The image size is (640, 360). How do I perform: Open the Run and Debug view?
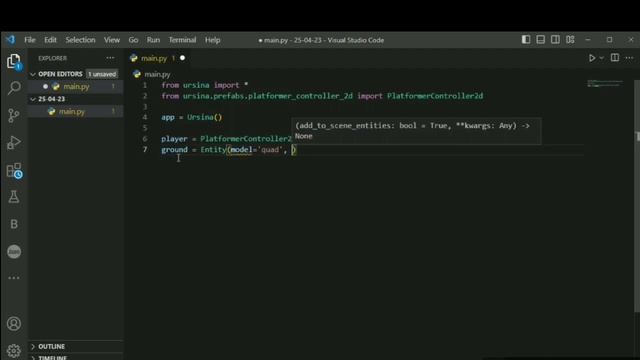point(14,142)
